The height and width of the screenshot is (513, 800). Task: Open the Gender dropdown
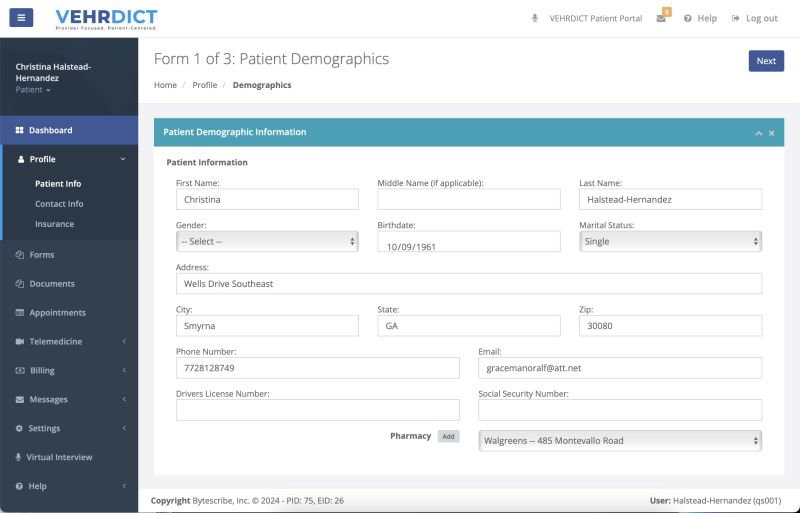(267, 242)
